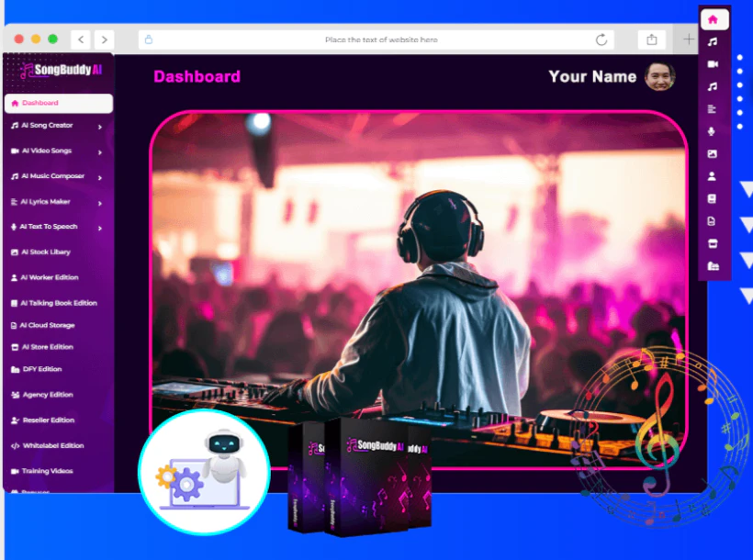Expand the AI Video Songs submenu arrow

pos(100,152)
